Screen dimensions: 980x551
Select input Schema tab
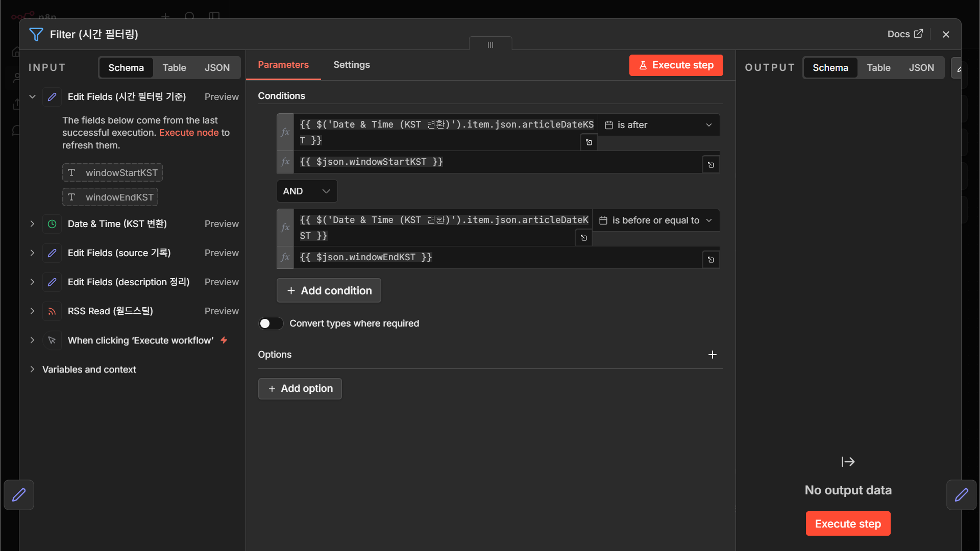(x=126, y=67)
